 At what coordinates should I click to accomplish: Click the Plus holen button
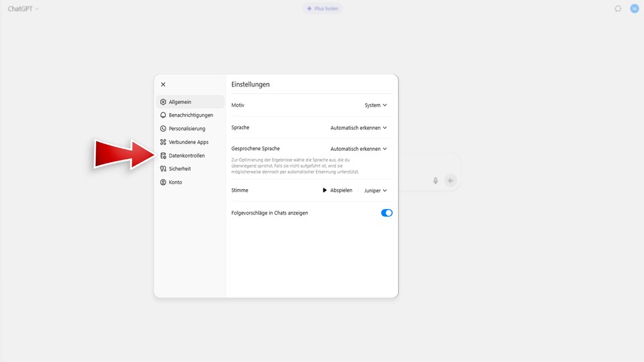322,9
